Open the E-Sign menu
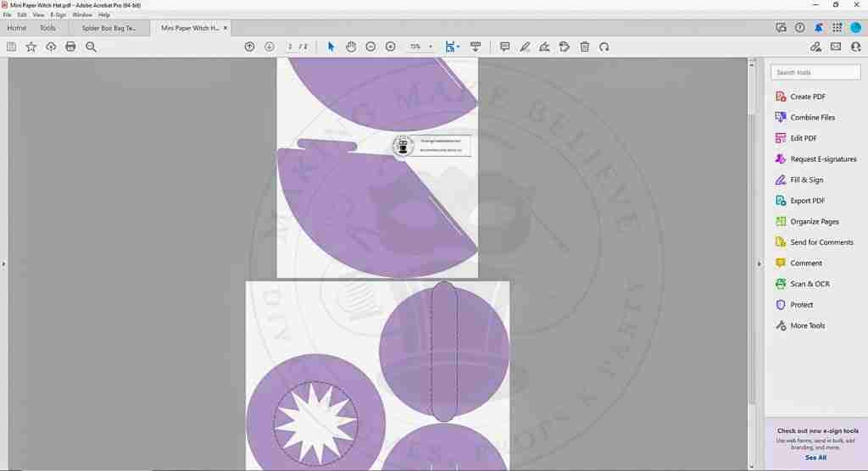Image resolution: width=868 pixels, height=471 pixels. tap(58, 15)
